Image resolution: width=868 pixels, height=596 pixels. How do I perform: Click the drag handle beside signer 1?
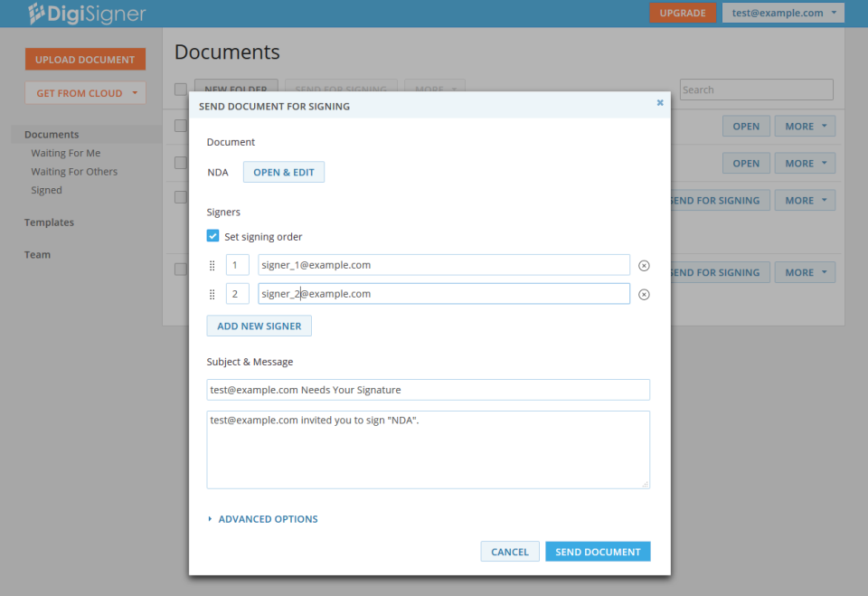[x=212, y=265]
